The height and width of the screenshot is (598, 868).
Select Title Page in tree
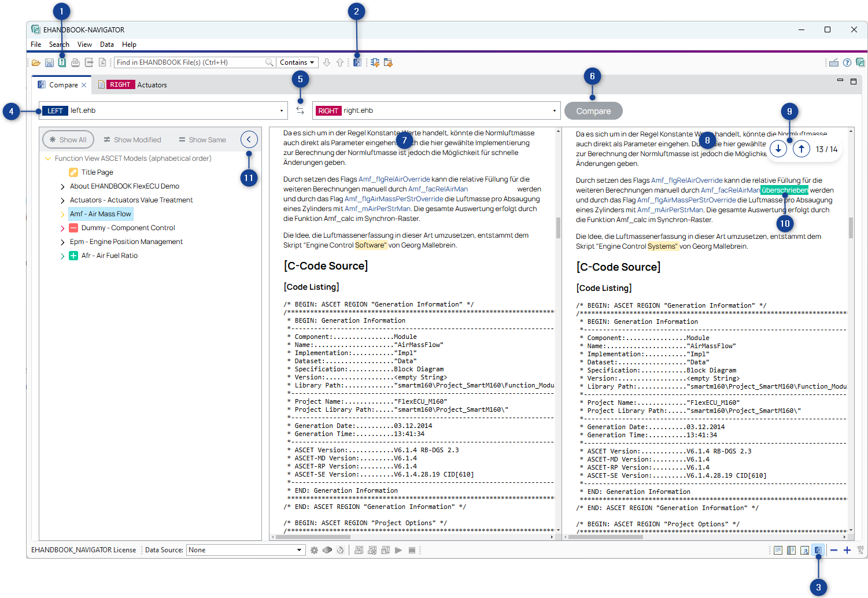click(x=97, y=172)
